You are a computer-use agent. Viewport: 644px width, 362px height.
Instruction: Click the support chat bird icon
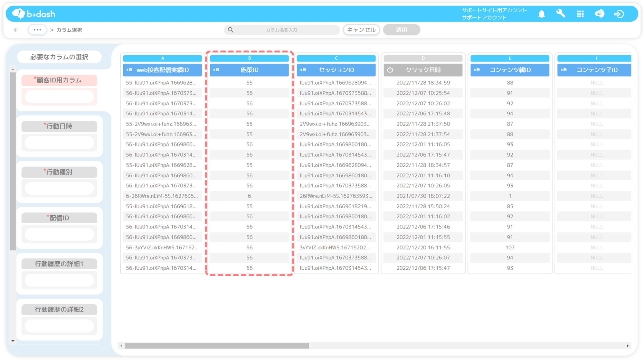point(599,14)
